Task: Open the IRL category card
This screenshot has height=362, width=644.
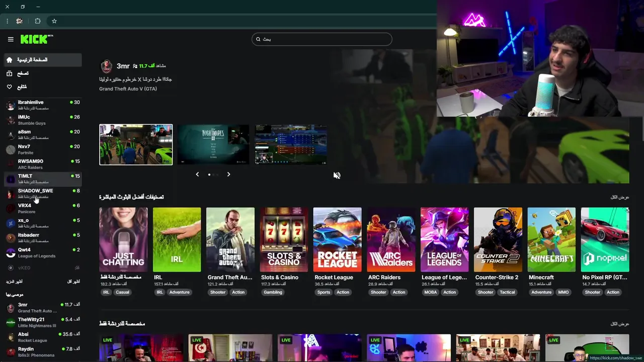Action: point(177,240)
